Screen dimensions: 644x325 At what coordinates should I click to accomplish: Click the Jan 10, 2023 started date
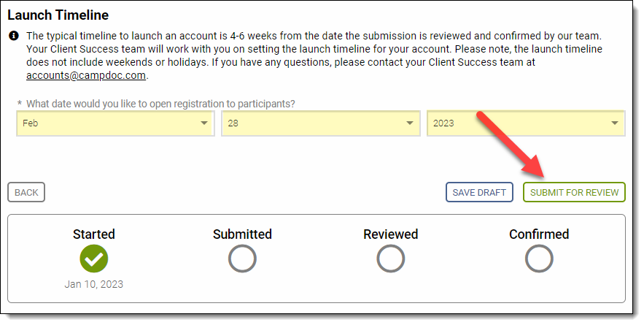(94, 284)
